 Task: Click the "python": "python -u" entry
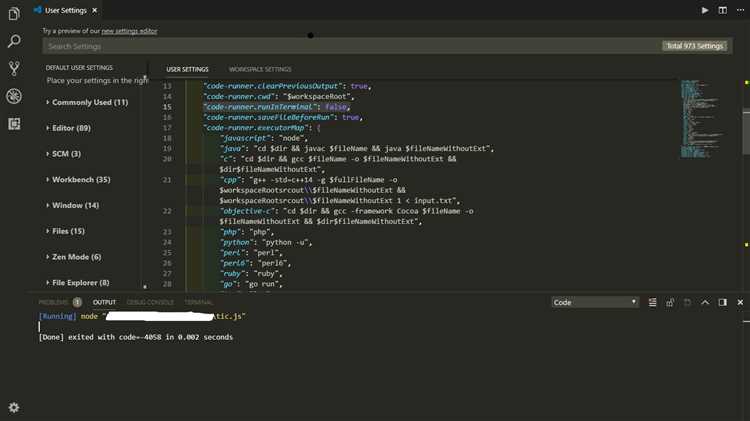[266, 243]
